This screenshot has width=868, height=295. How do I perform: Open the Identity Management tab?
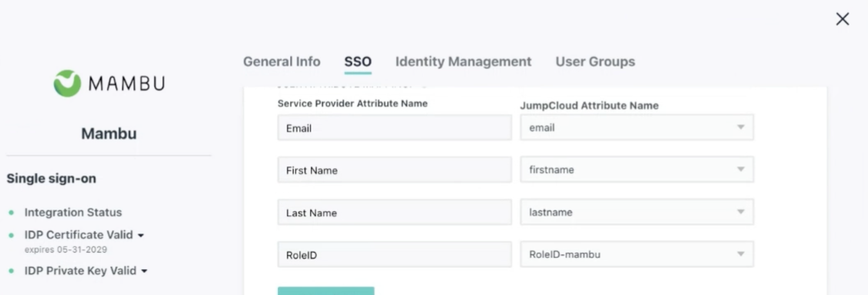coord(463,61)
